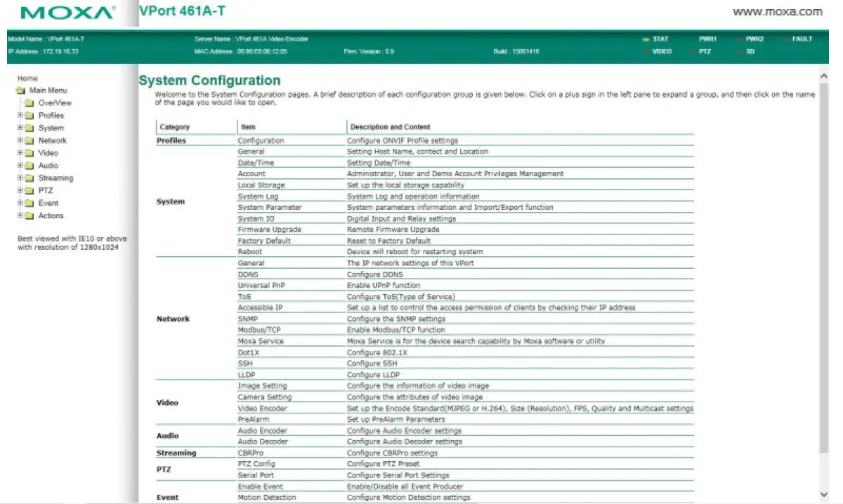Viewport: 843px width, 504px height.
Task: Open the OverView tree item
Action: (55, 103)
